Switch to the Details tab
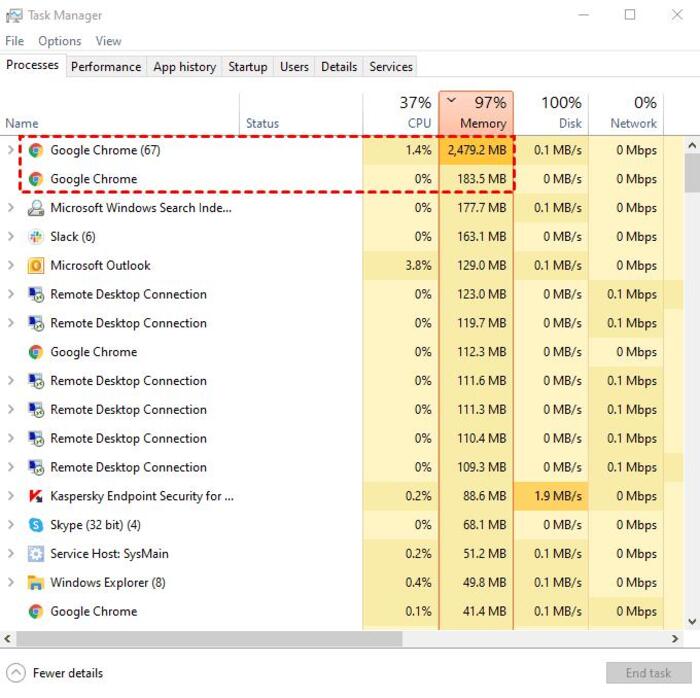Viewport: 700px width, 698px height. [339, 67]
